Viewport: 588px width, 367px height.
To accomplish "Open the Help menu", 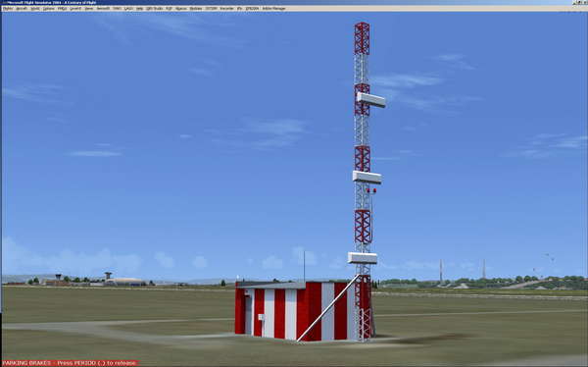I will pos(139,8).
